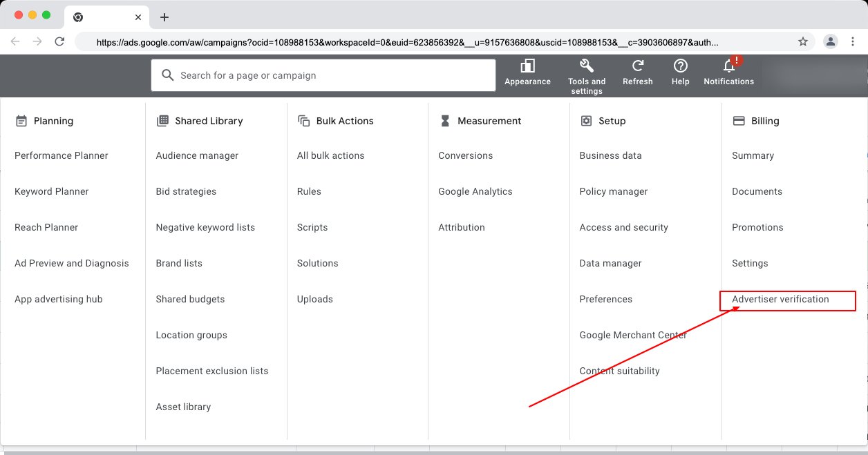Open Negative keyword lists
The image size is (868, 455).
[205, 227]
